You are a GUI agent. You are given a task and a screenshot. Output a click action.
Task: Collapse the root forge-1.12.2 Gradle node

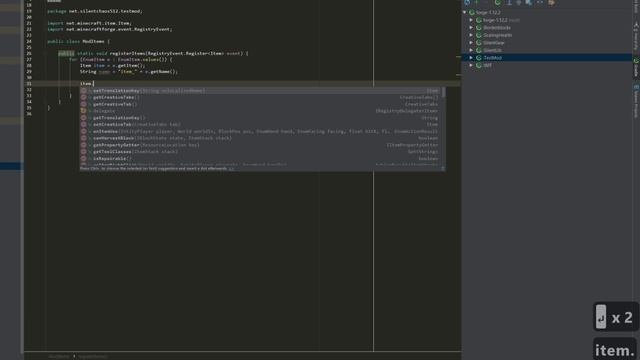[464, 12]
